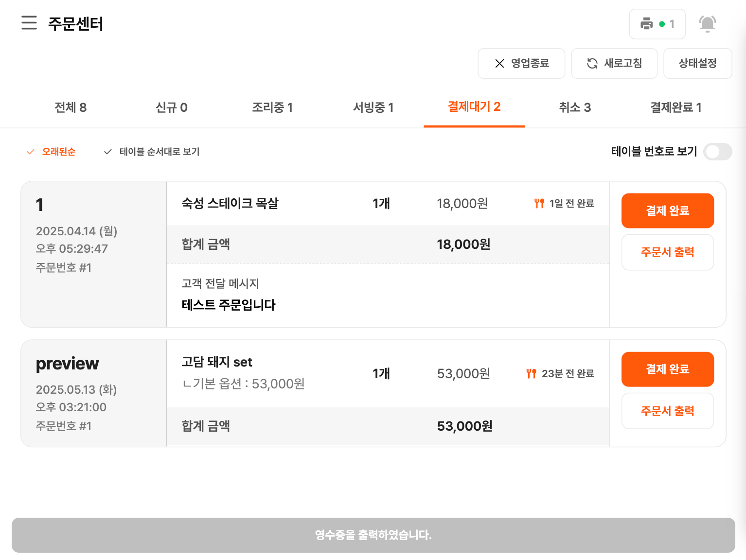Switch to 신규 0 tab

[x=171, y=107]
